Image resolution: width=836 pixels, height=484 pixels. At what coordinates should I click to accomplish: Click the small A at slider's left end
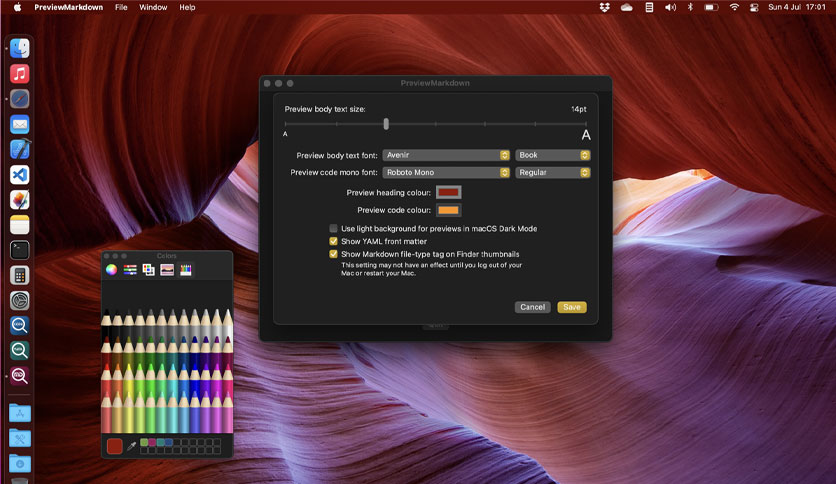pos(285,134)
